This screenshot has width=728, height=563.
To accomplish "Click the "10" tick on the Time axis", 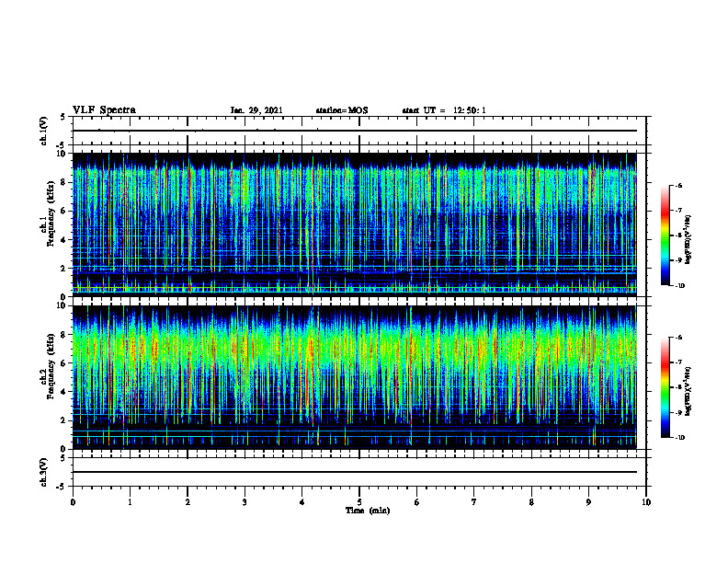I will coord(646,502).
